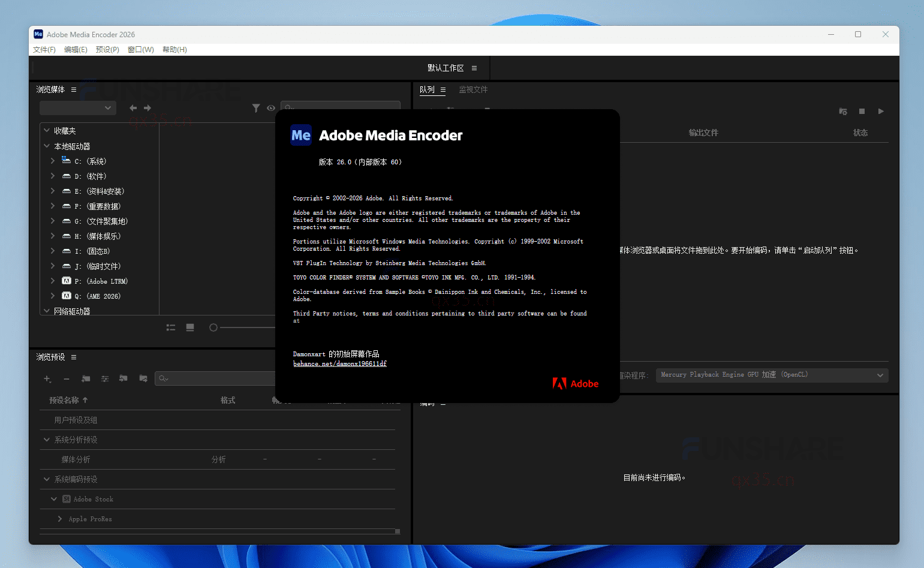Click the Me logo in About dialog
Screen dimensions: 924x568
pos(301,136)
